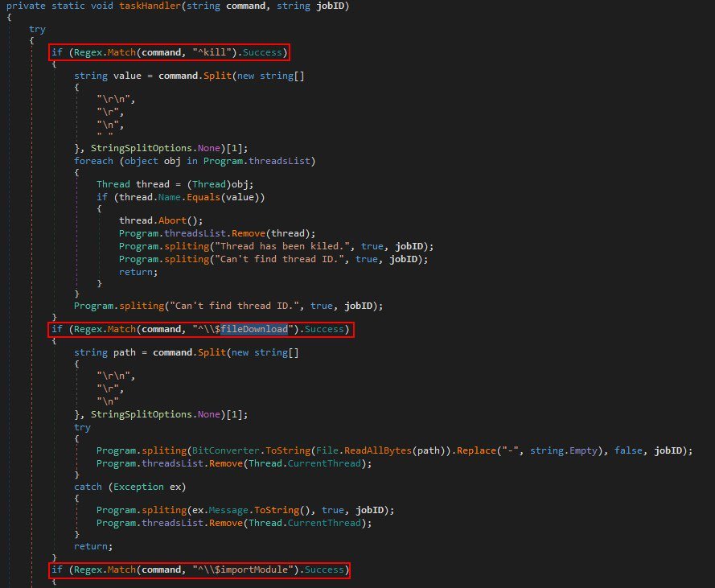
Task: Click the jobID parameter in method signature
Action: coord(330,6)
